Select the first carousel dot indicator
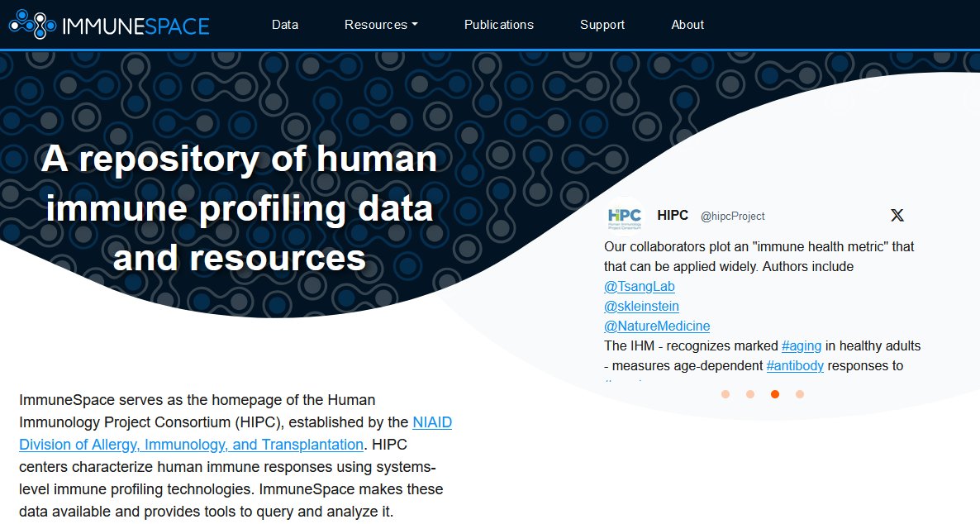980x524 pixels. tap(725, 394)
